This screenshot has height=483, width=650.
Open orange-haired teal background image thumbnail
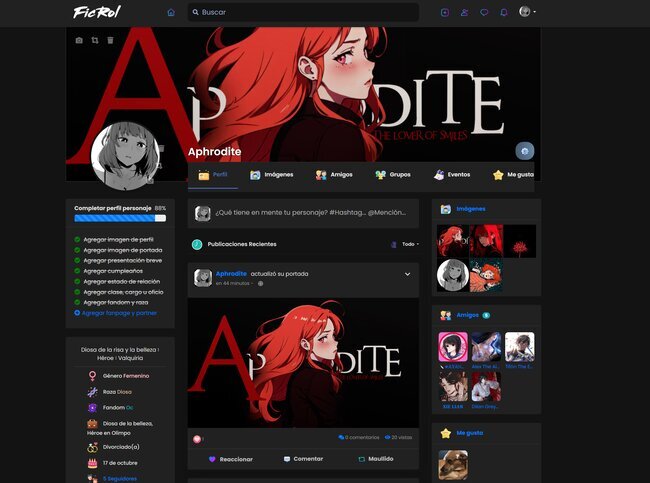click(486, 275)
